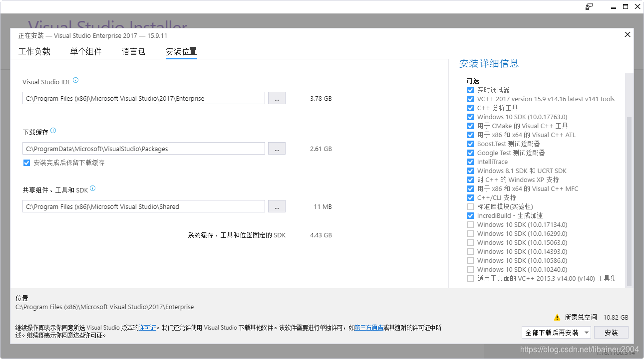This screenshot has height=359, width=644.
Task: Toggle 用于 CMake 的 Visual C++ 工具
Action: [470, 126]
